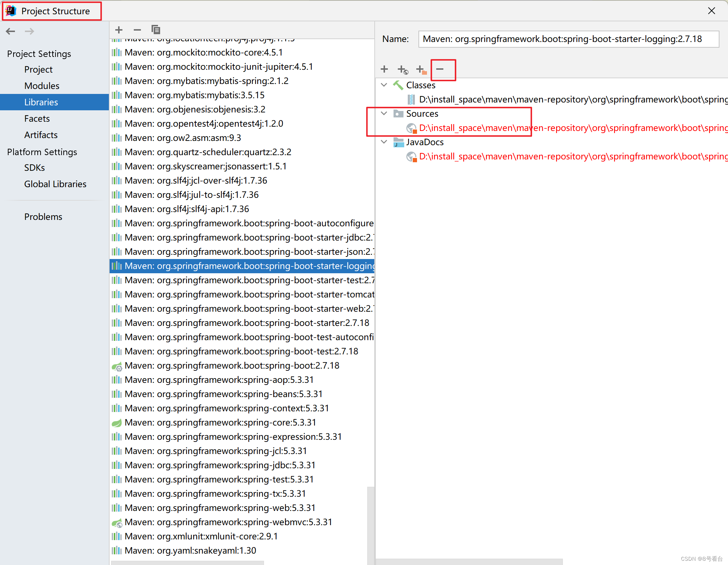Select Maven: org.mockito:mockito-junit-jupiter:4.5.1

[x=242, y=67]
